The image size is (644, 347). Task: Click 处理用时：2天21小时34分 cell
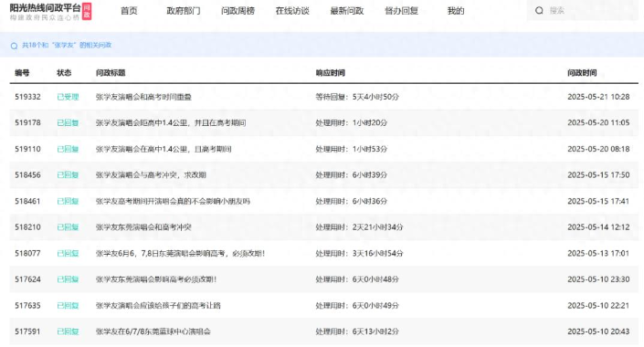point(359,227)
